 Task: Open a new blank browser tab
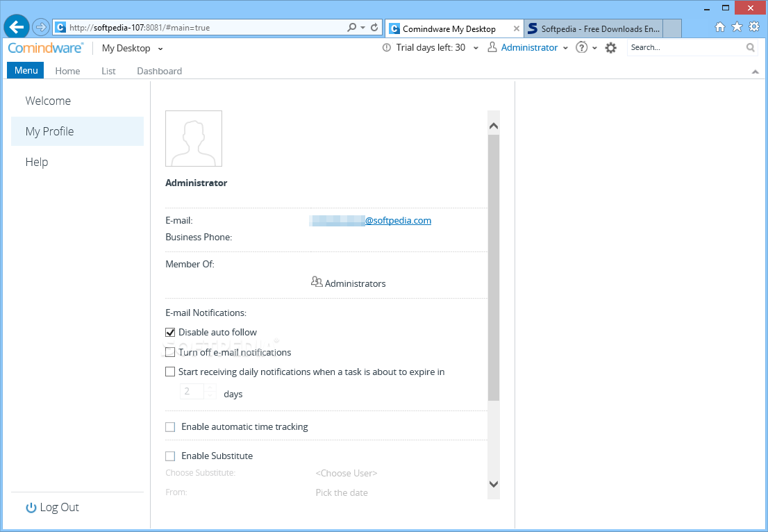(x=672, y=29)
